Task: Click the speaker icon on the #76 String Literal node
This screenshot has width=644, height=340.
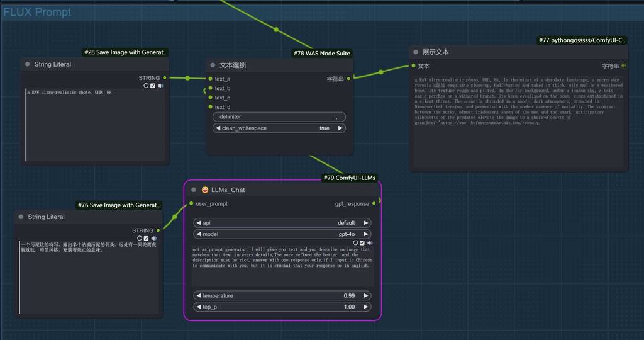Action: [154, 238]
